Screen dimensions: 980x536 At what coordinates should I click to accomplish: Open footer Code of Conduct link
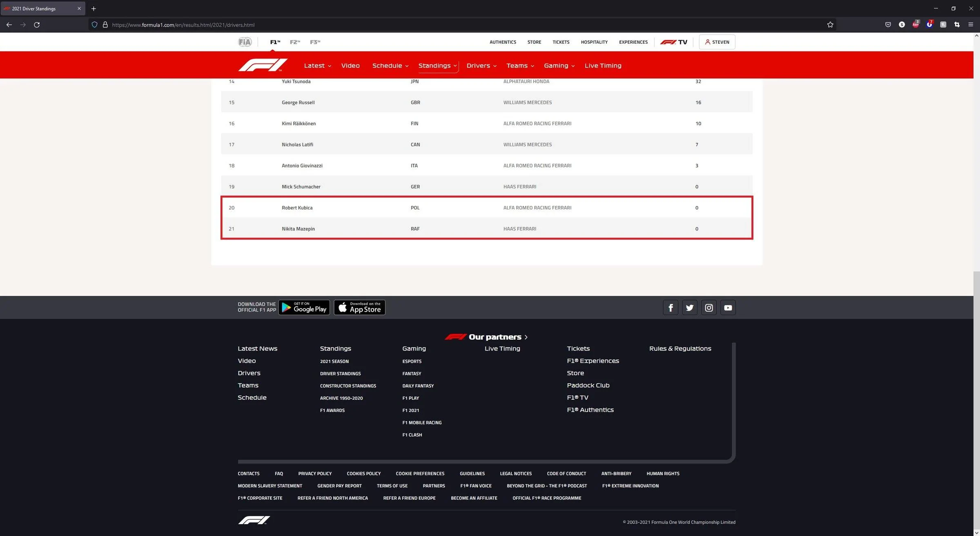point(566,474)
